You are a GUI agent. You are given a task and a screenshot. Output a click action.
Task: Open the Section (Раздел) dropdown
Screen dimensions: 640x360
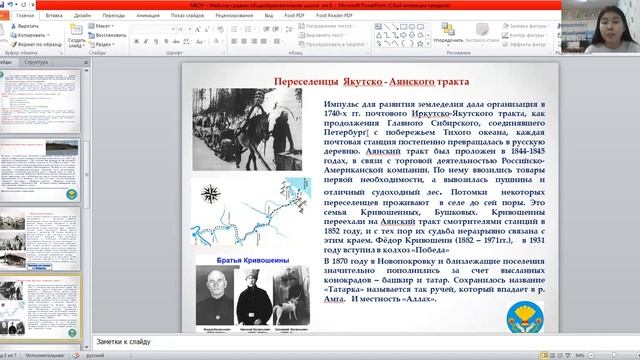[102, 44]
